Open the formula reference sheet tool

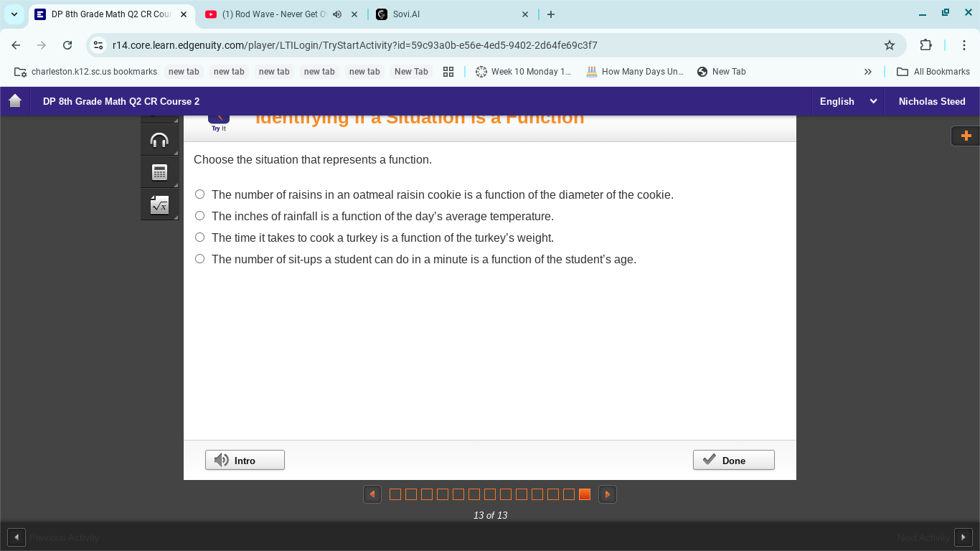[x=159, y=204]
